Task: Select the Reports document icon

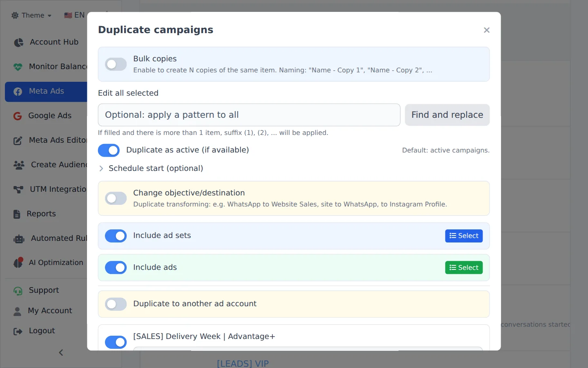Action: (17, 214)
